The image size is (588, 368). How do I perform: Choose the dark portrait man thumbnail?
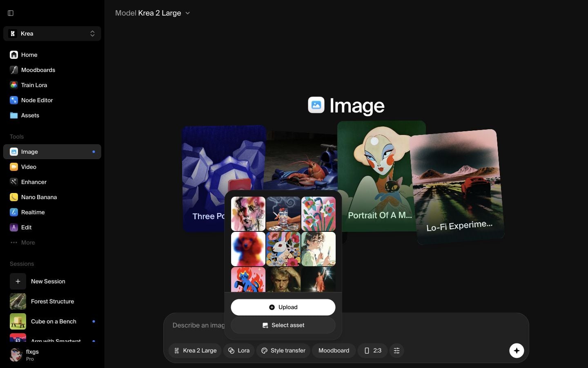pyautogui.click(x=283, y=279)
